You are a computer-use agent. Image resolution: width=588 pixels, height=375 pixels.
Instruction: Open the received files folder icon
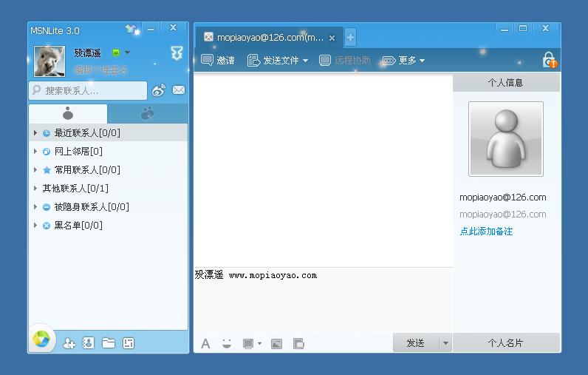[109, 342]
